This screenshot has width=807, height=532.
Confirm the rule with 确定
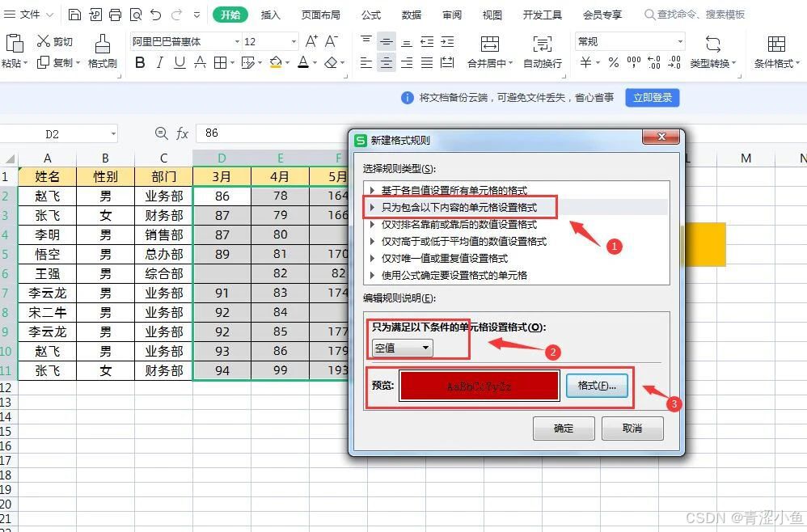564,428
